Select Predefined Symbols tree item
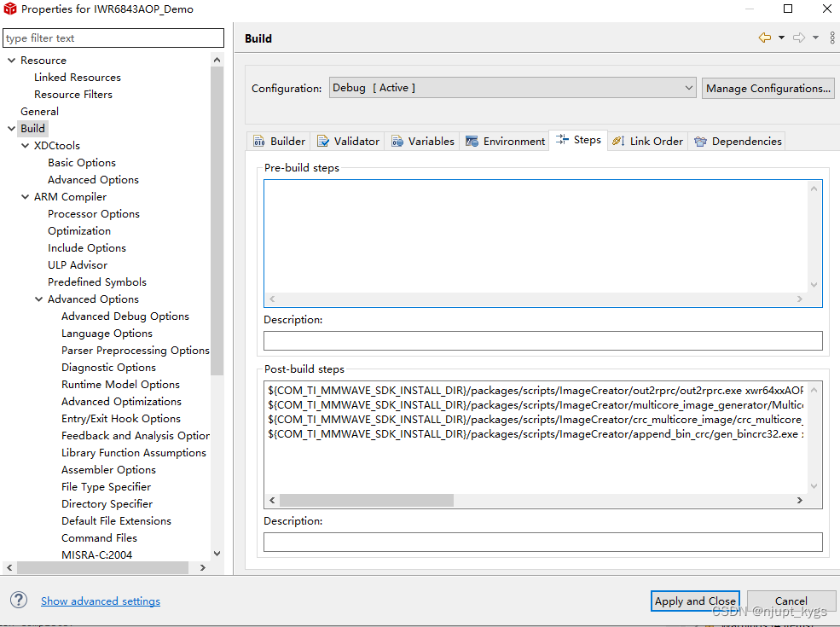Image resolution: width=840 pixels, height=627 pixels. click(x=97, y=282)
